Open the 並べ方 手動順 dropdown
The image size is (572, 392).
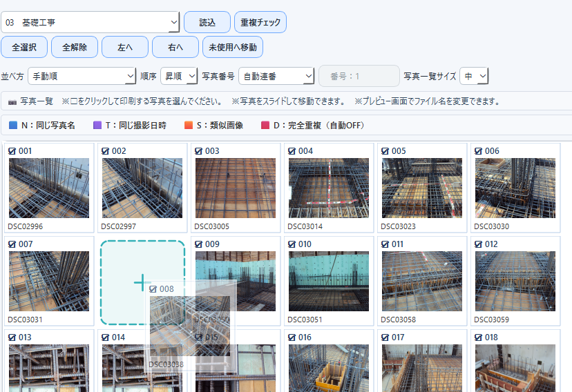82,76
